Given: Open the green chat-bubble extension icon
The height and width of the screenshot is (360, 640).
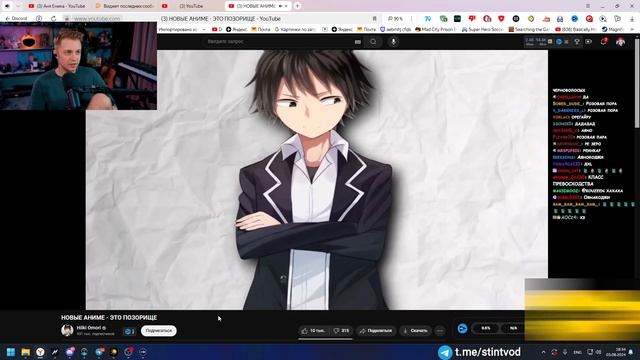Looking at the screenshot, I should pyautogui.click(x=443, y=19).
